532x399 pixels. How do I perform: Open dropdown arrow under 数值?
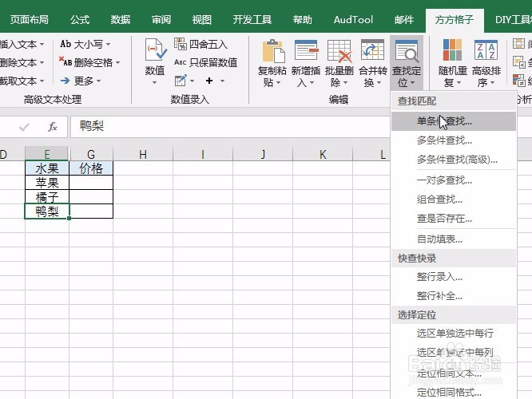coord(154,83)
